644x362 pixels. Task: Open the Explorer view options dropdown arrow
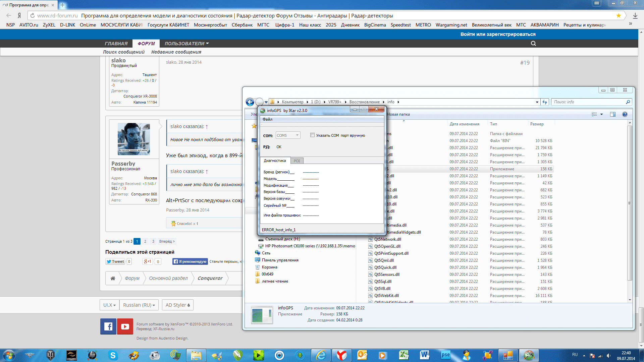(601, 114)
